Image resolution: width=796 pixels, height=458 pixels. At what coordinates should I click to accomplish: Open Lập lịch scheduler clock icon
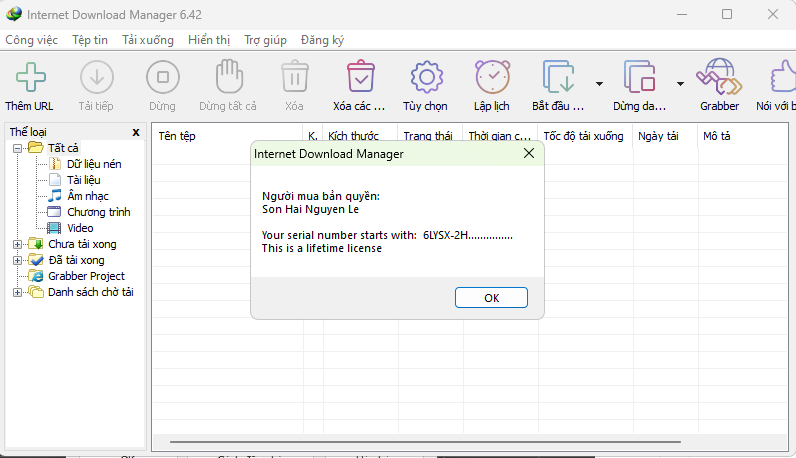[492, 77]
